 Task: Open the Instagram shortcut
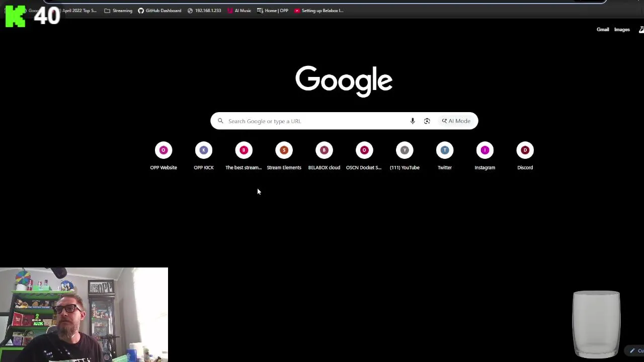coord(485,157)
